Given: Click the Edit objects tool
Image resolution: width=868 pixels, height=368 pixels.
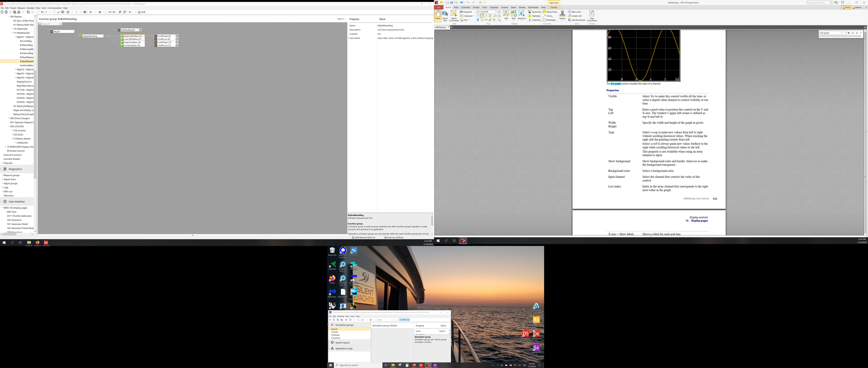Looking at the screenshot, I should [x=506, y=15].
